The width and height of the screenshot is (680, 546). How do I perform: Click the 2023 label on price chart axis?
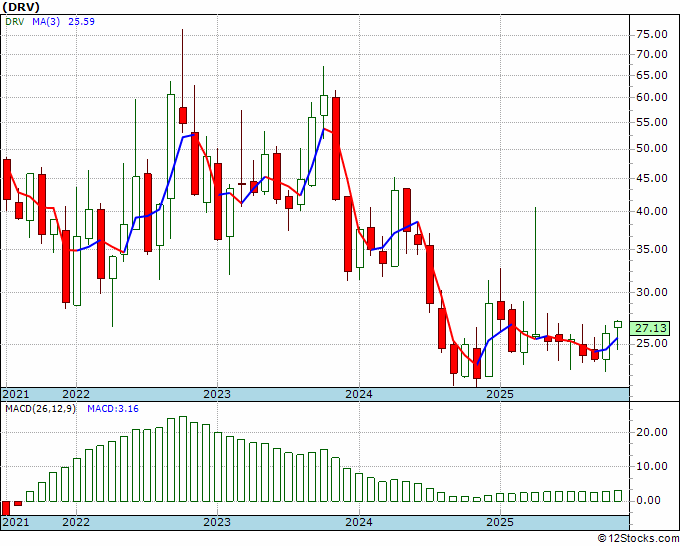(x=217, y=394)
